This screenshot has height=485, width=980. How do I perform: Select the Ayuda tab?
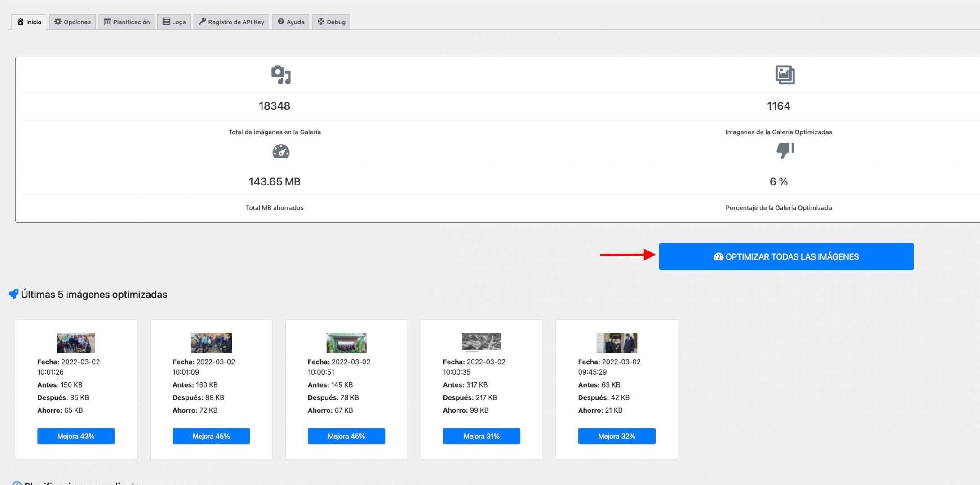tap(291, 22)
